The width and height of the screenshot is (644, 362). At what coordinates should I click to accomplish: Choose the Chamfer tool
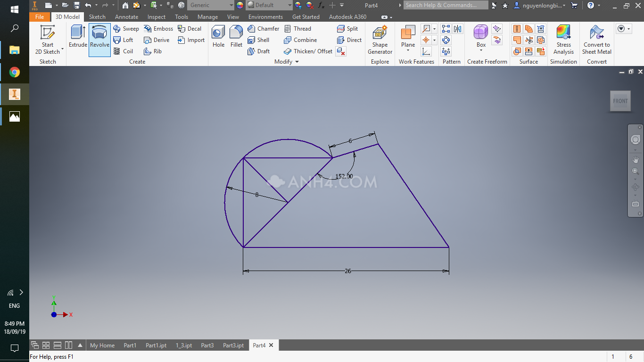263,29
